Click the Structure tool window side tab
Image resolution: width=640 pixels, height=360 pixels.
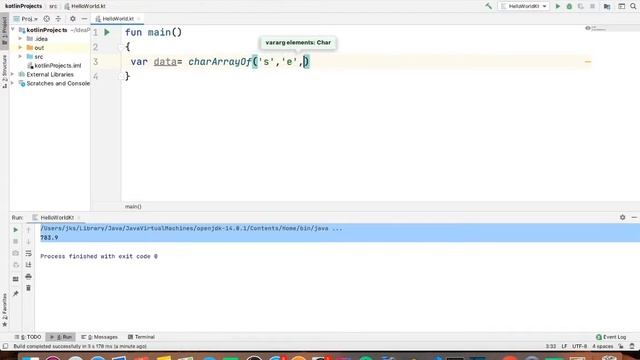pyautogui.click(x=4, y=71)
